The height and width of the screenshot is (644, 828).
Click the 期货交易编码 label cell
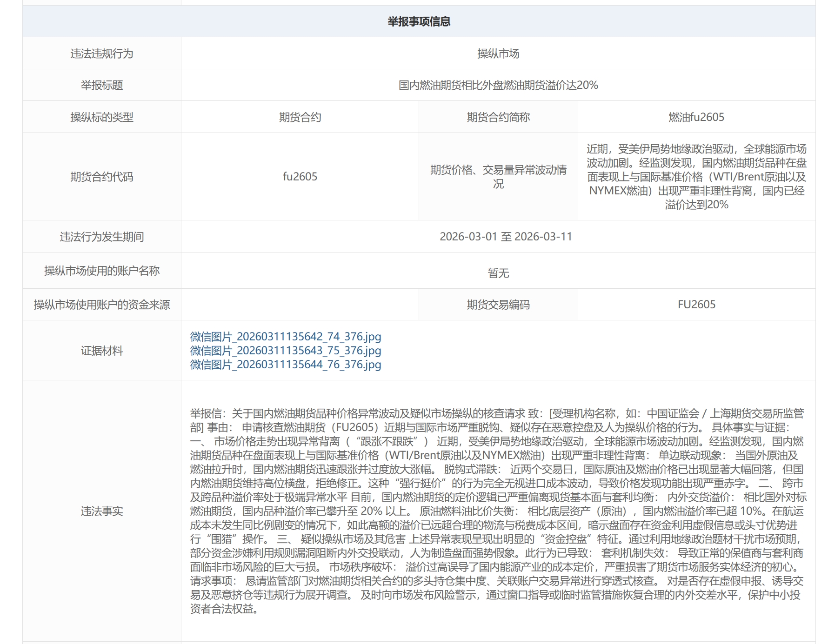tap(498, 305)
